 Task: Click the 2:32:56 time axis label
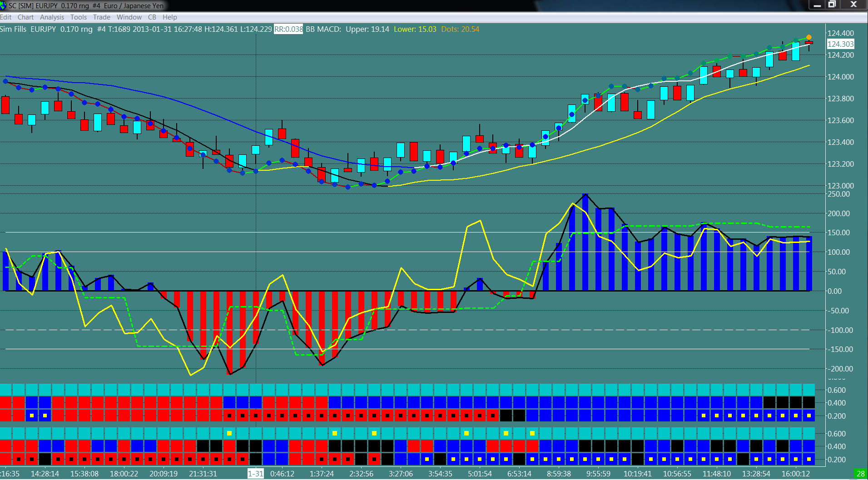coord(361,474)
